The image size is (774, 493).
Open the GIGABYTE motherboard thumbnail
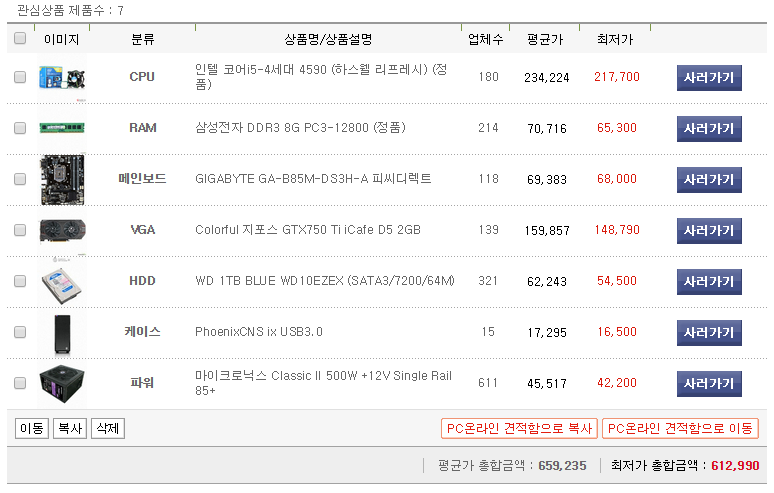[62, 179]
